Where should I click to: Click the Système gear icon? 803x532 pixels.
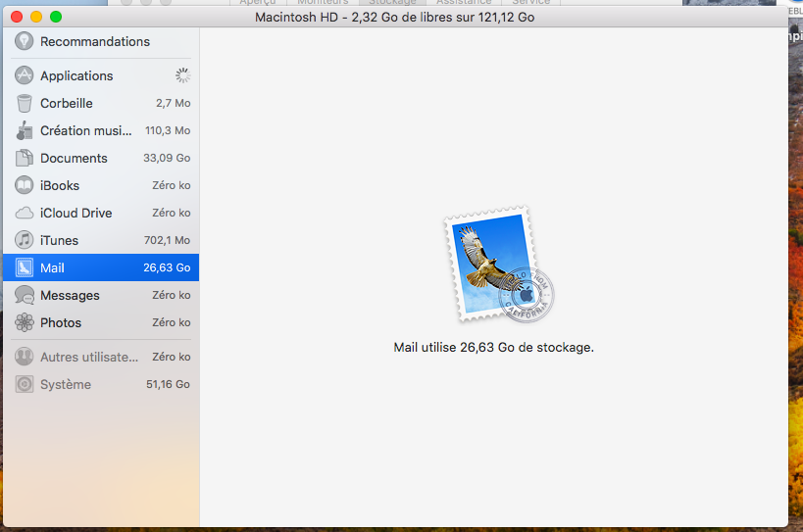pos(25,384)
